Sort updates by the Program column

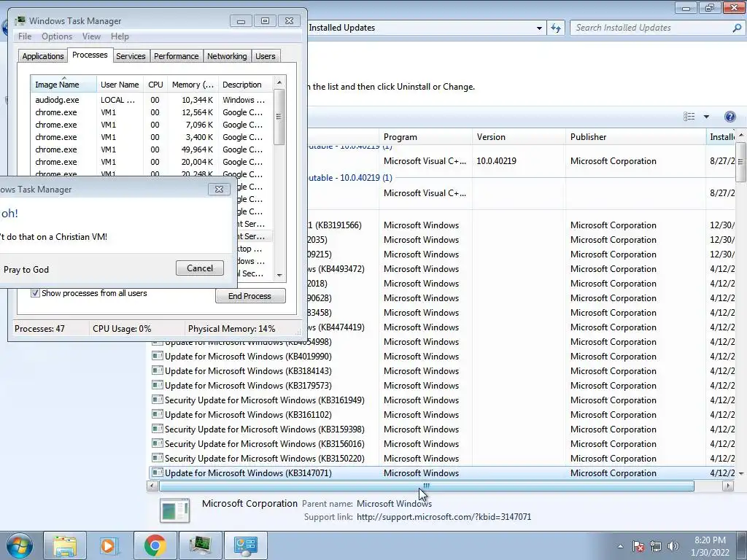(425, 136)
